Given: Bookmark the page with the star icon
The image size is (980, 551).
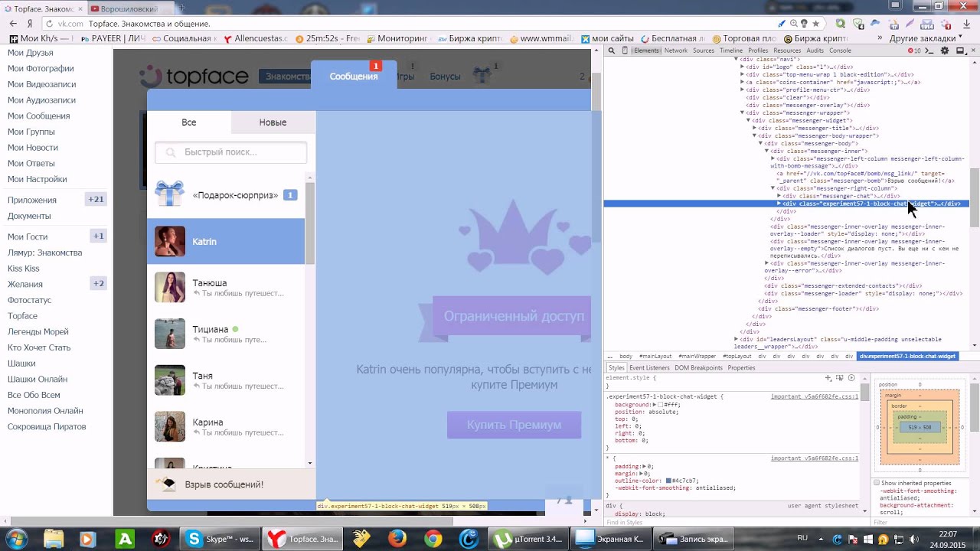Looking at the screenshot, I should coord(816,24).
